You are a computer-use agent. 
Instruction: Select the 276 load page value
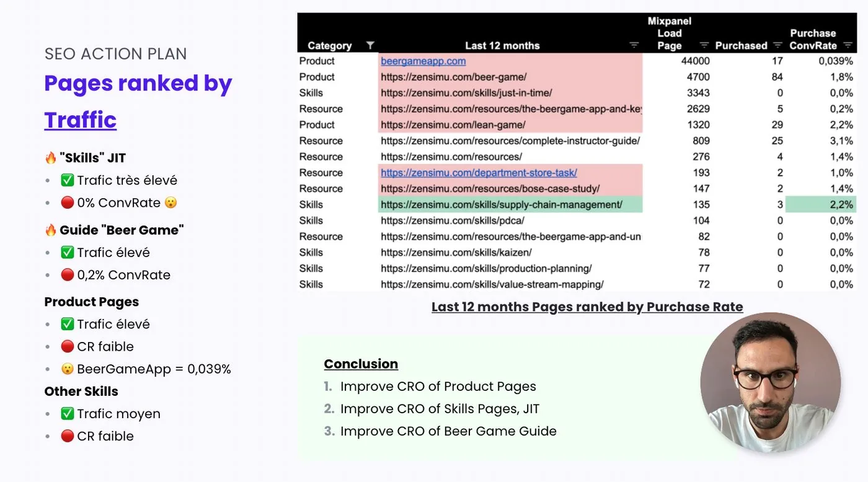701,157
